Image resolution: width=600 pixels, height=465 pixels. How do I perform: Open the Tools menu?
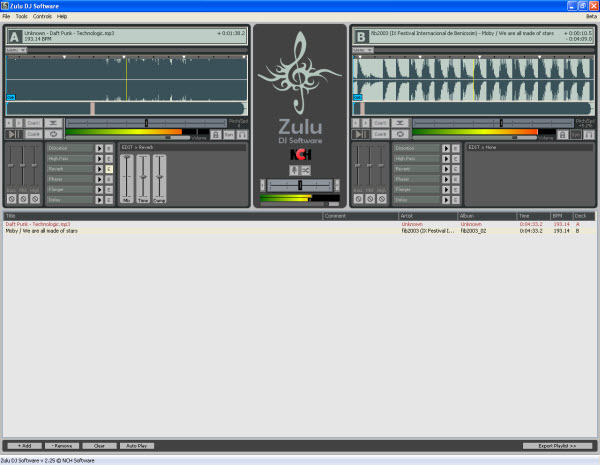click(x=21, y=16)
